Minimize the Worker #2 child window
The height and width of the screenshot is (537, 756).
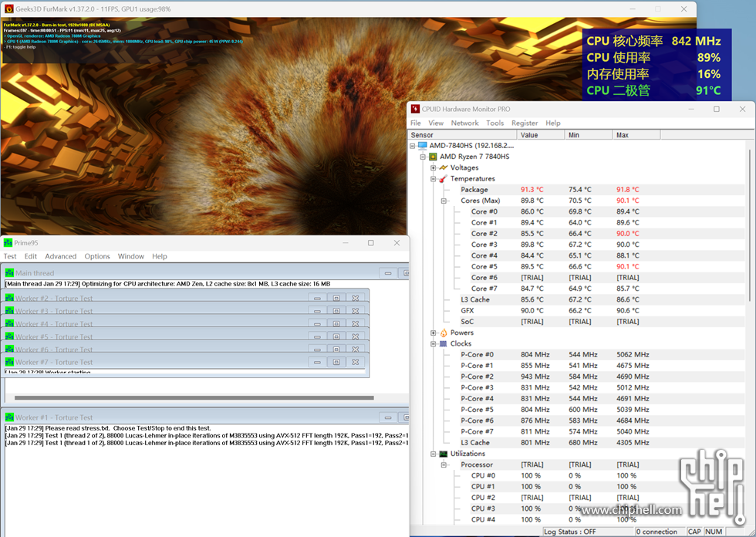(x=317, y=298)
